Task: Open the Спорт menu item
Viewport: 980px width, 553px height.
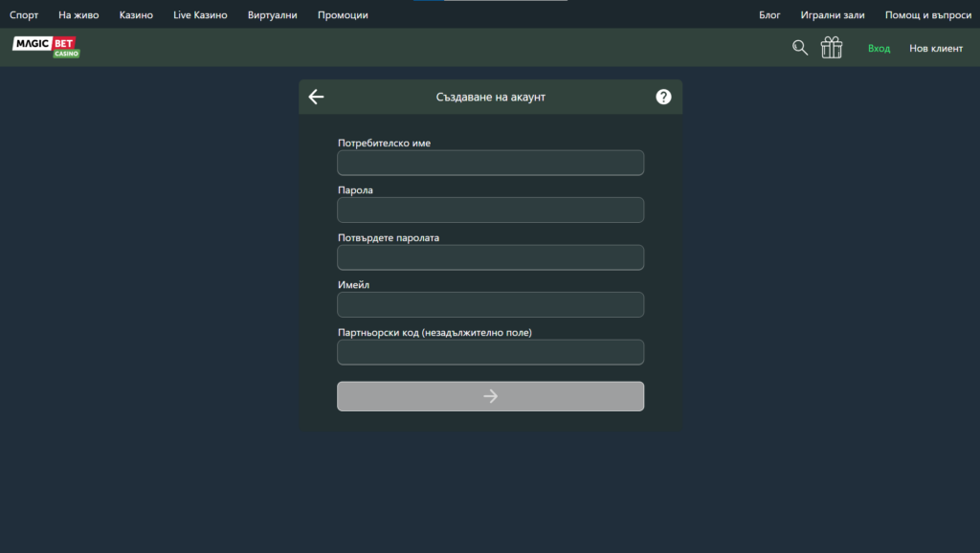Action: 24,15
